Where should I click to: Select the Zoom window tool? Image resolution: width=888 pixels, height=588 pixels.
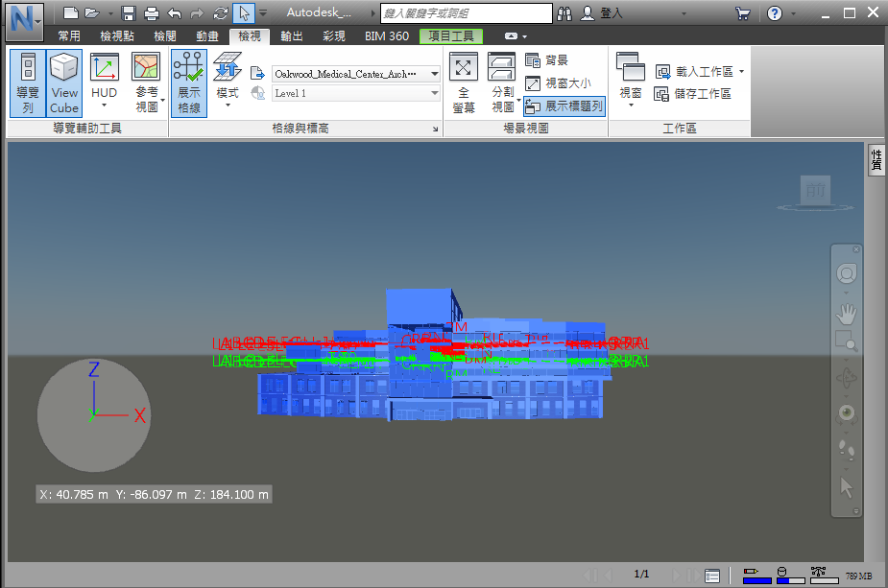pos(847,341)
